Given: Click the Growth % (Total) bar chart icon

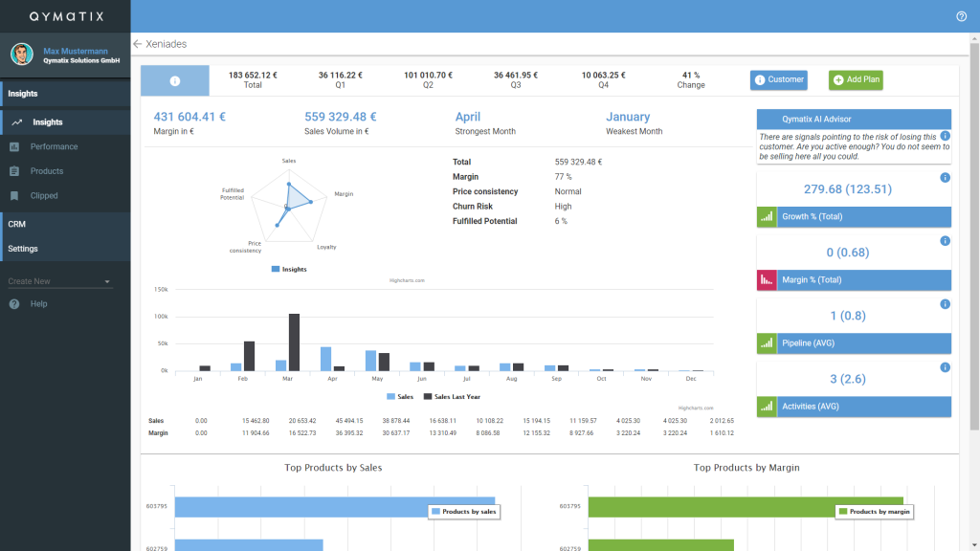Looking at the screenshot, I should (x=767, y=217).
